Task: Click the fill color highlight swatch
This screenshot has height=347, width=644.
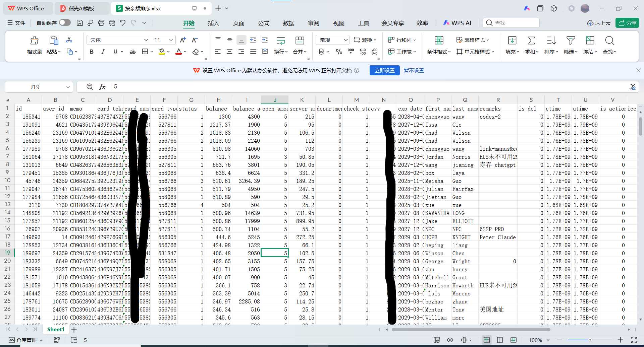Action: click(162, 52)
